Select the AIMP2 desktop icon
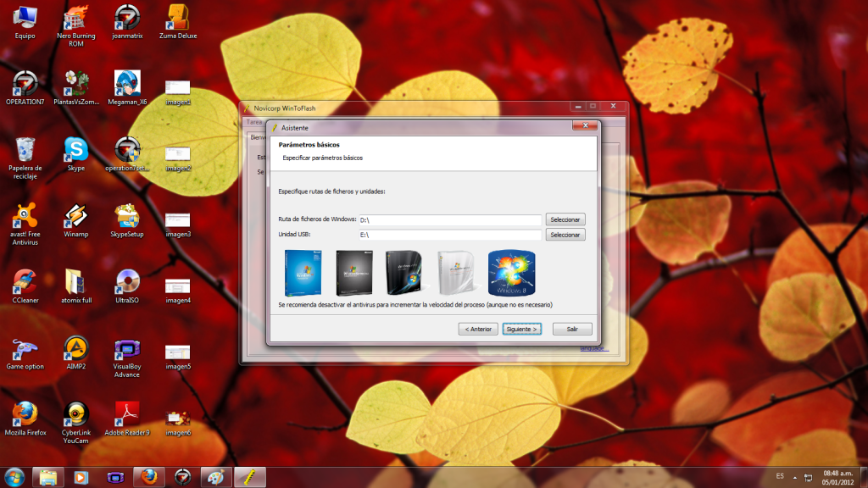The height and width of the screenshot is (488, 868). pyautogui.click(x=75, y=353)
